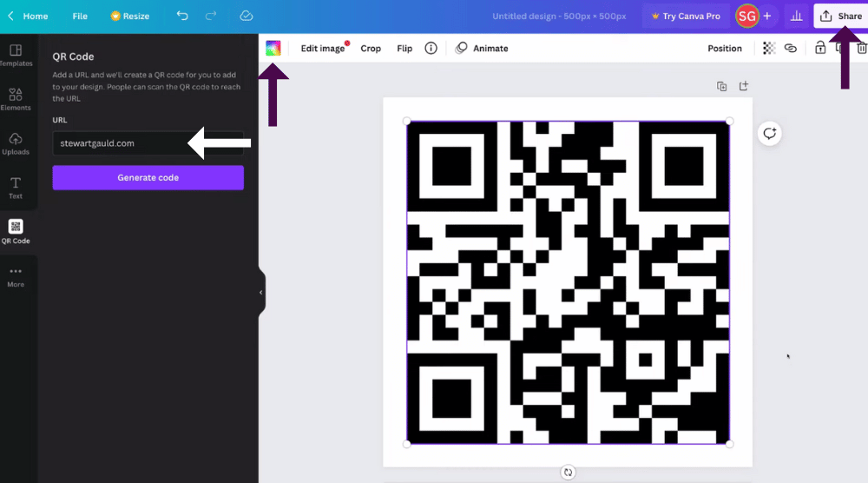Click Try Canva Pro button

coord(686,16)
